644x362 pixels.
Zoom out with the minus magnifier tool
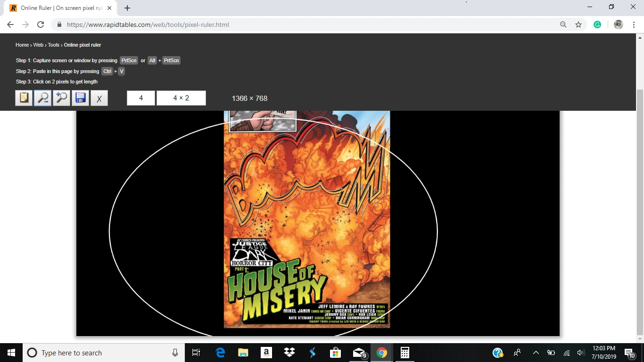click(x=43, y=98)
